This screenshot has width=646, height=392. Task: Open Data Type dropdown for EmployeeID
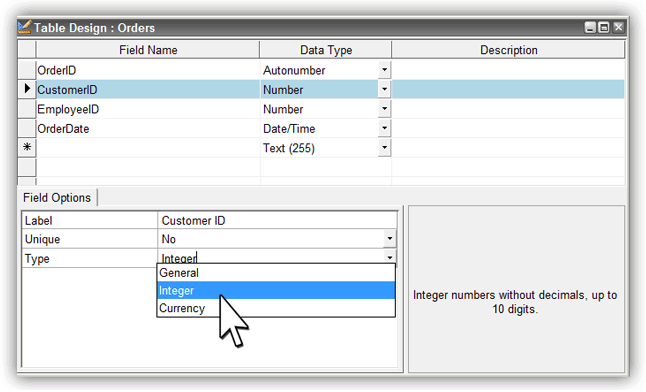tap(384, 109)
